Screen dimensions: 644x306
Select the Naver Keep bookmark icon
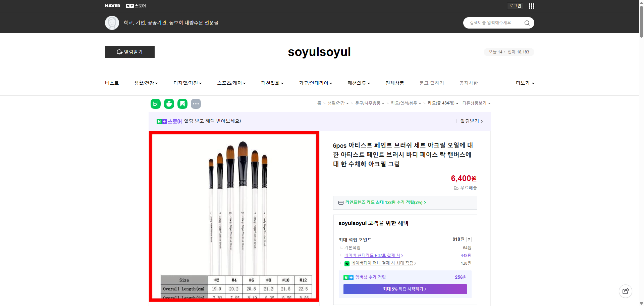[x=182, y=104]
